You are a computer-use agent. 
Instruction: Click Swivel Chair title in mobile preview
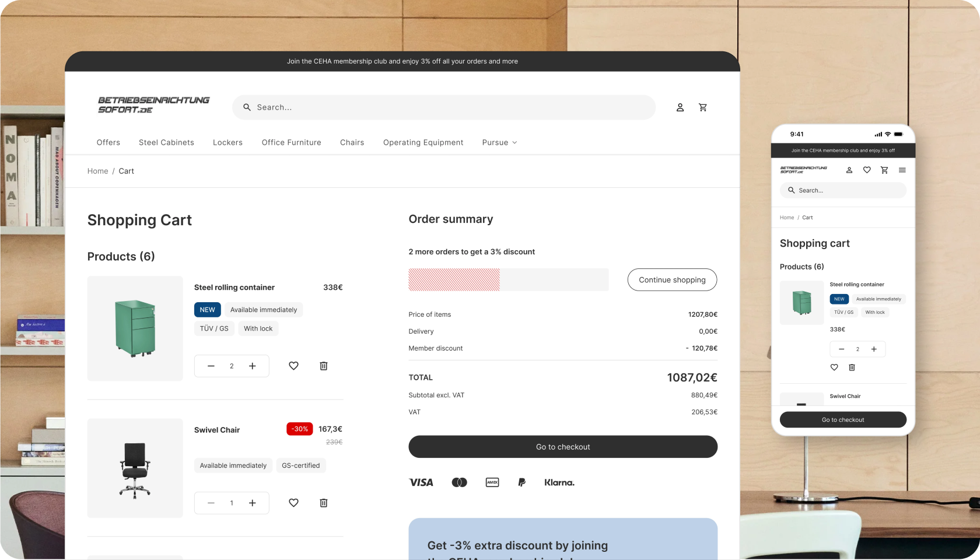pyautogui.click(x=845, y=396)
